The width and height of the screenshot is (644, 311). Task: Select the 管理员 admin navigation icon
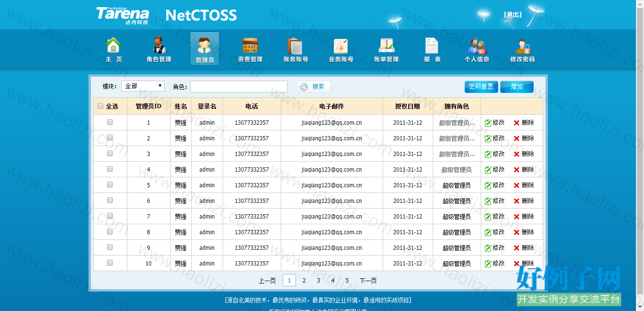point(205,49)
